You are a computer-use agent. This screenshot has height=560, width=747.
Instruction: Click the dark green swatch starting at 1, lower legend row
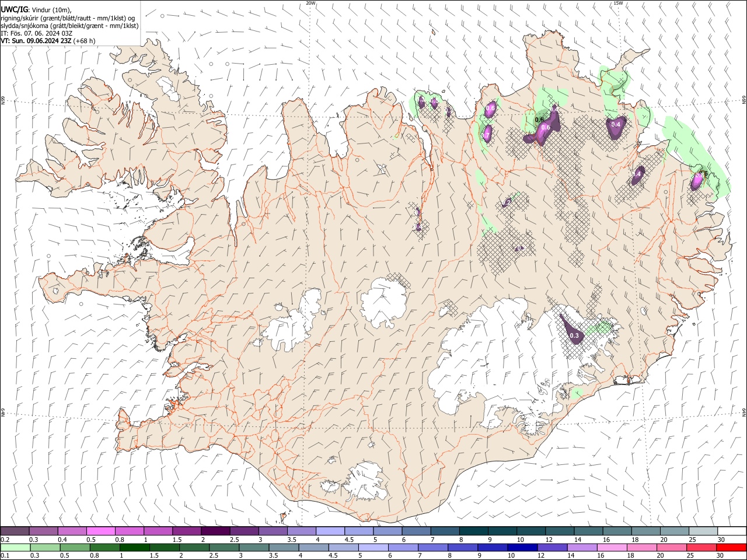(134, 548)
